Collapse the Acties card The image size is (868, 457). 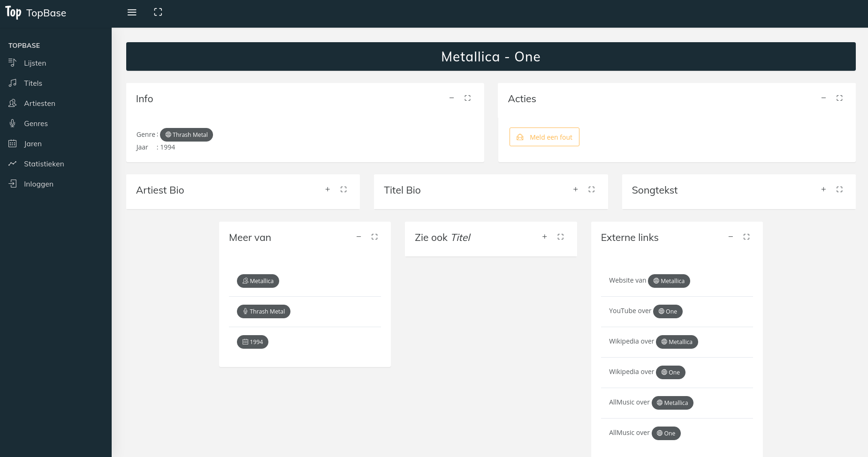[823, 98]
